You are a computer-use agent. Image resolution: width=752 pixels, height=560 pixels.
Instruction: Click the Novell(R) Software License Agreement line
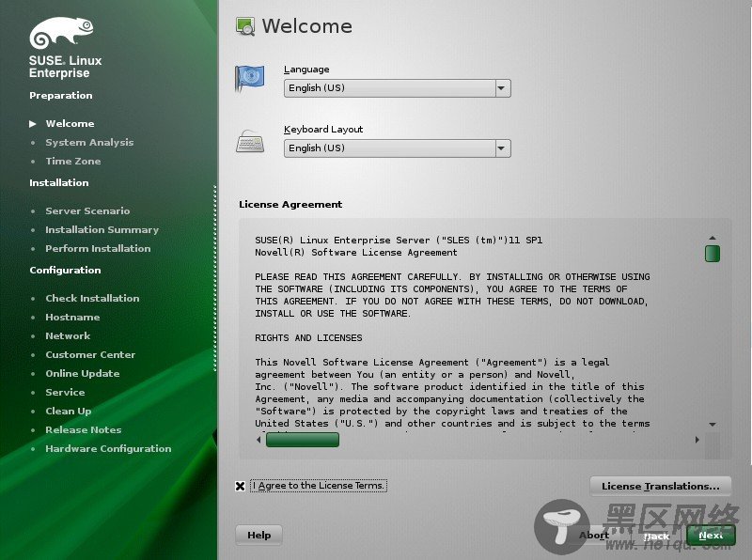356,253
